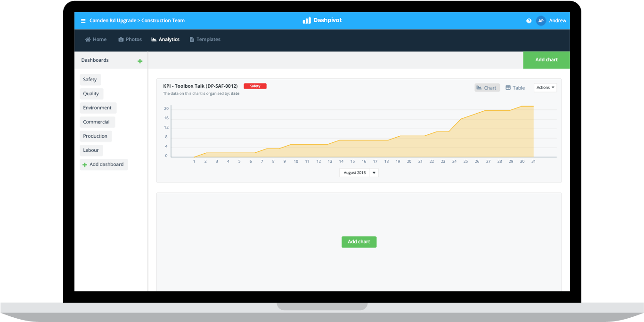Image resolution: width=644 pixels, height=322 pixels.
Task: Click the red Safety tag
Action: [x=255, y=86]
